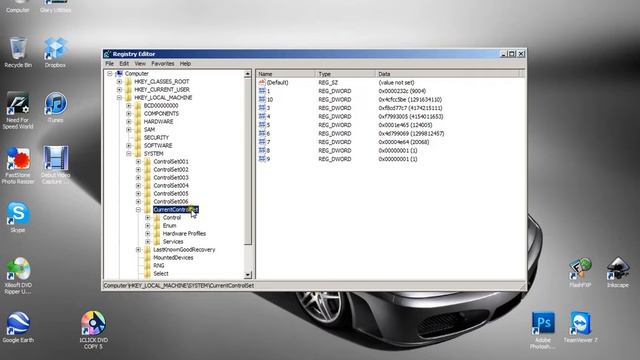Open the File menu
The image size is (640, 360).
click(x=109, y=64)
